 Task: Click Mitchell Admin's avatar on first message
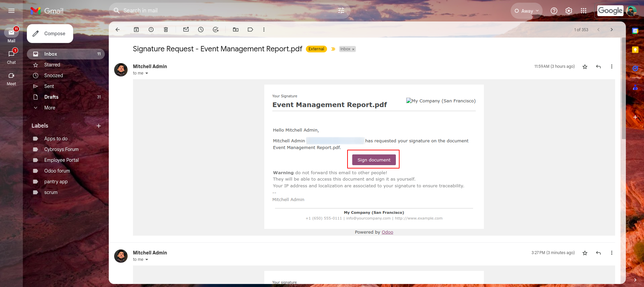tap(121, 70)
